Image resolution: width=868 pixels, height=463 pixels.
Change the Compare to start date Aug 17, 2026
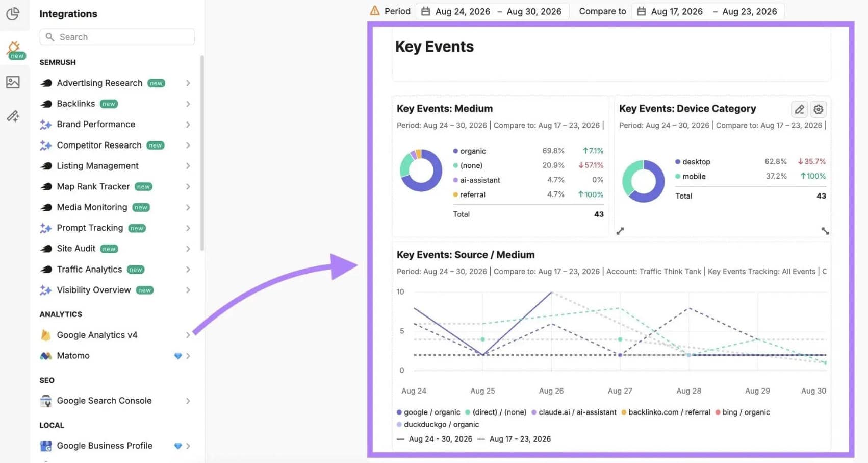point(677,11)
